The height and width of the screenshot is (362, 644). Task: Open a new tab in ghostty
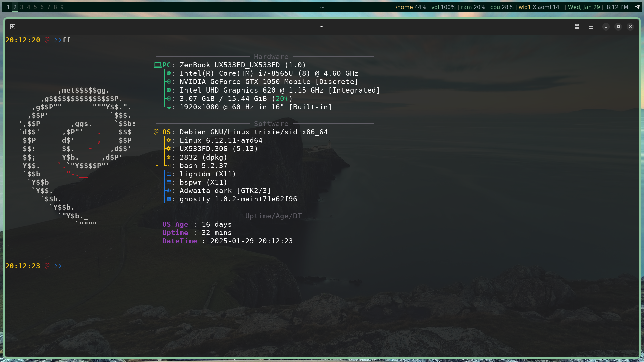click(13, 27)
